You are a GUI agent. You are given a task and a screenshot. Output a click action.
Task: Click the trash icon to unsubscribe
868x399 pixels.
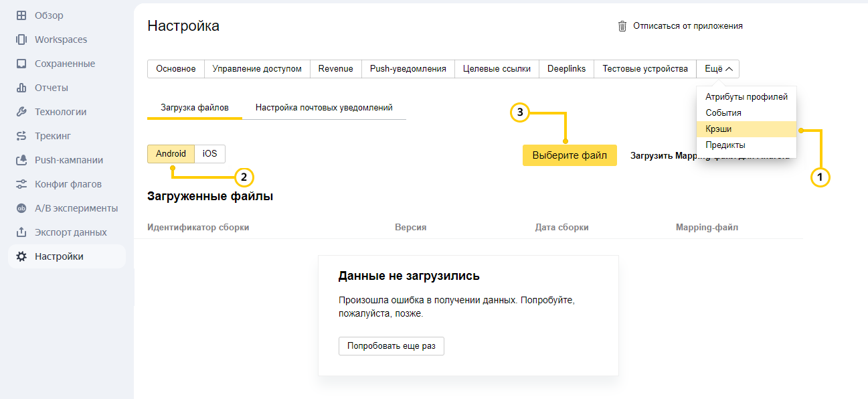[x=622, y=26]
